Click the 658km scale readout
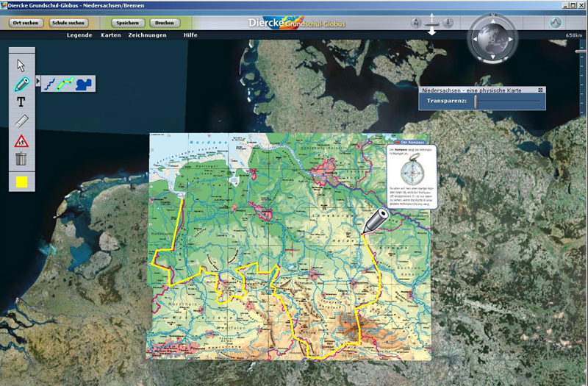 [574, 35]
